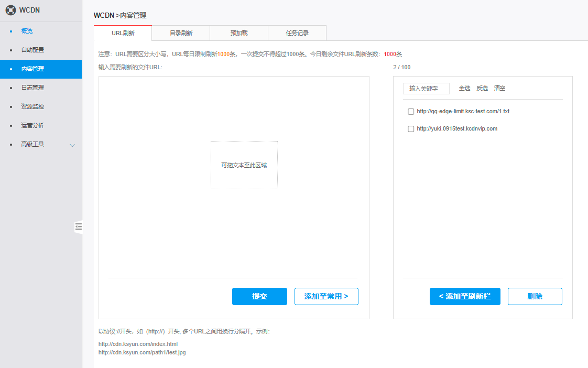Check the yuki.0915test.kcdnvip.com URL checkbox

point(411,129)
